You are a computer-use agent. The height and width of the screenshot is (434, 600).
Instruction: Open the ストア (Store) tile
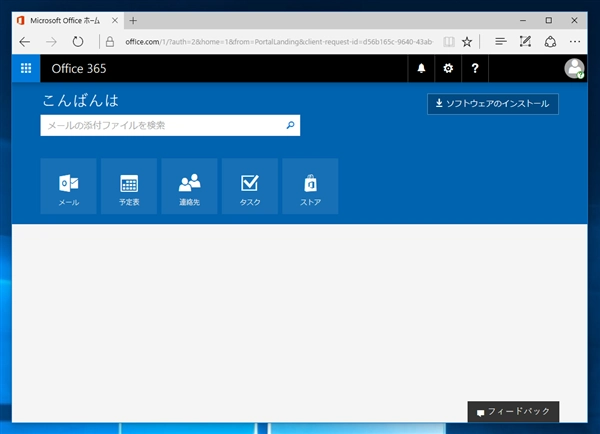tap(310, 186)
